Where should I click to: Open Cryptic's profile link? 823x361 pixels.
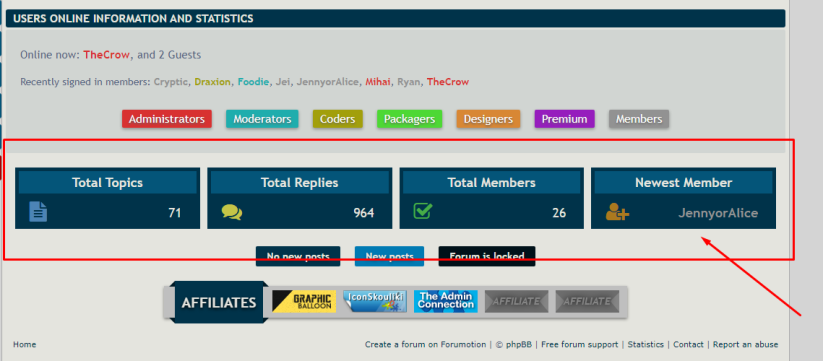coord(171,82)
